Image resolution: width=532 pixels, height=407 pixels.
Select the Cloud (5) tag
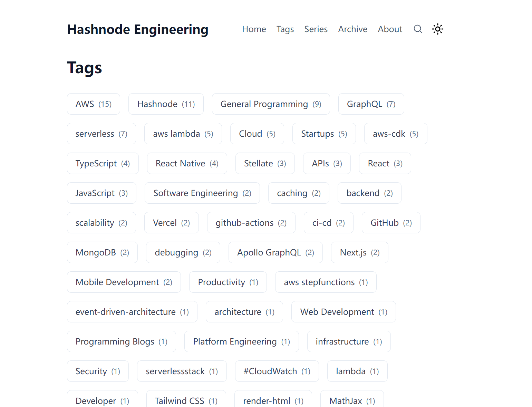(x=257, y=134)
